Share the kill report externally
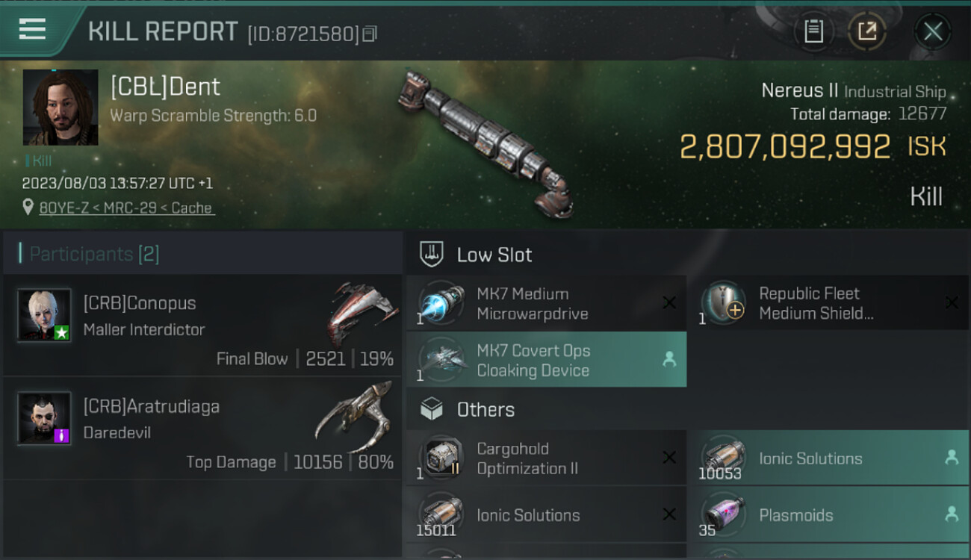971x560 pixels. click(x=866, y=31)
